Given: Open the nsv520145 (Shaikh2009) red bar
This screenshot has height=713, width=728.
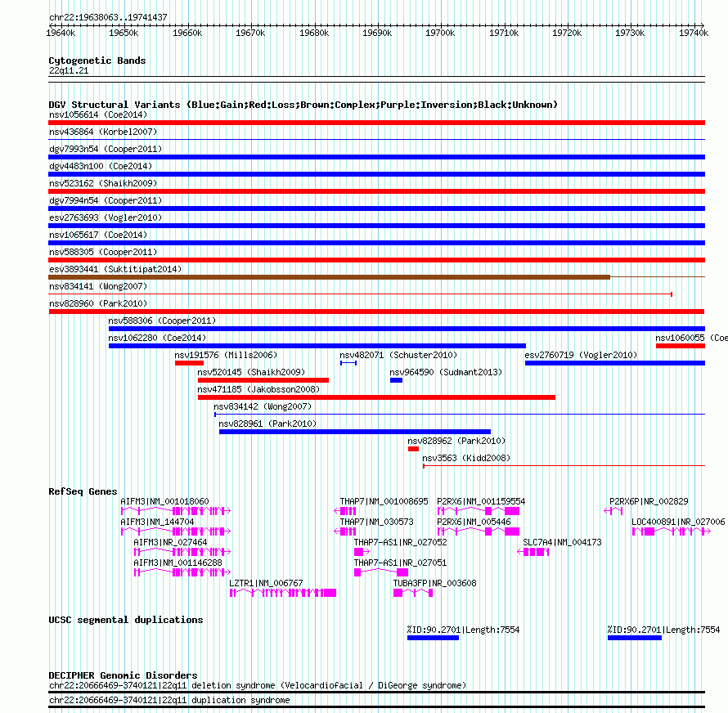Looking at the screenshot, I should [263, 380].
